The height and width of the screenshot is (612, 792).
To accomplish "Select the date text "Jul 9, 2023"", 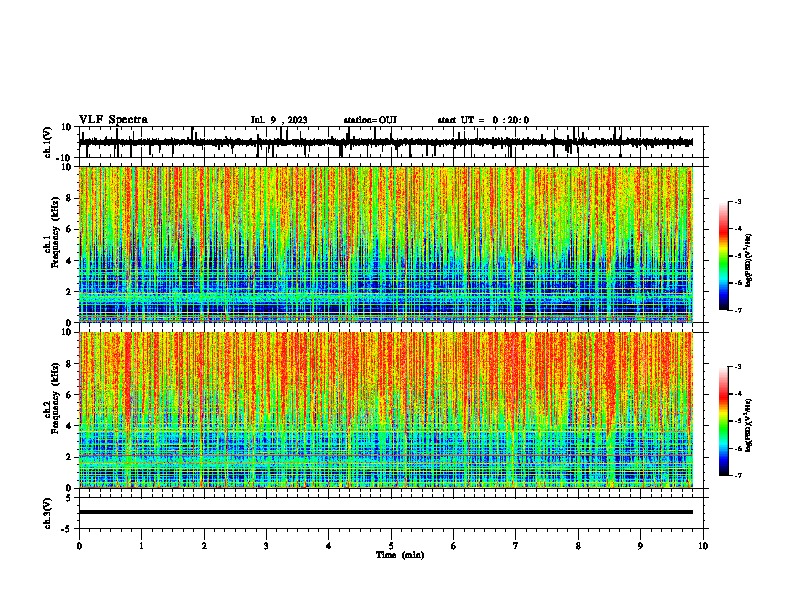I will pyautogui.click(x=279, y=120).
